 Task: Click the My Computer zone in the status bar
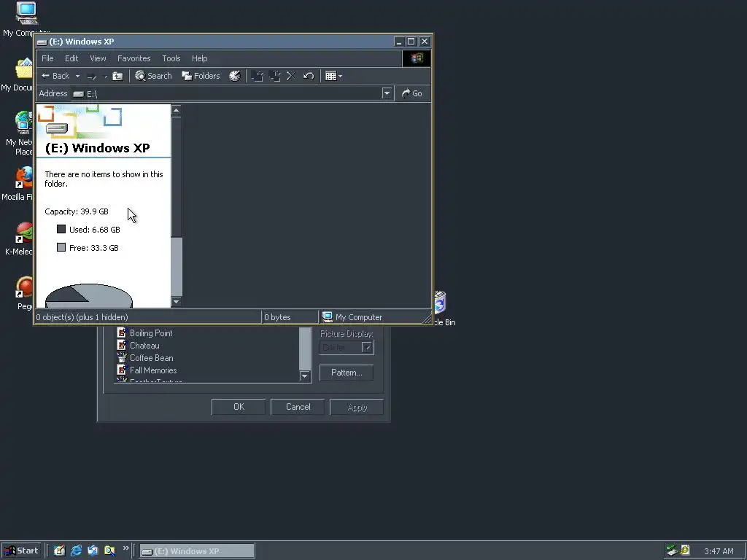tap(352, 317)
